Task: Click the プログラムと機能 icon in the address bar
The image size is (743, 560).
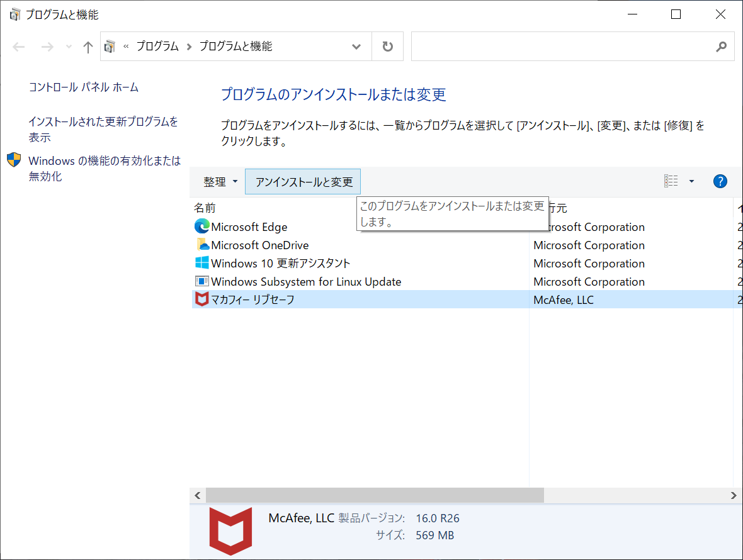Action: click(x=110, y=46)
